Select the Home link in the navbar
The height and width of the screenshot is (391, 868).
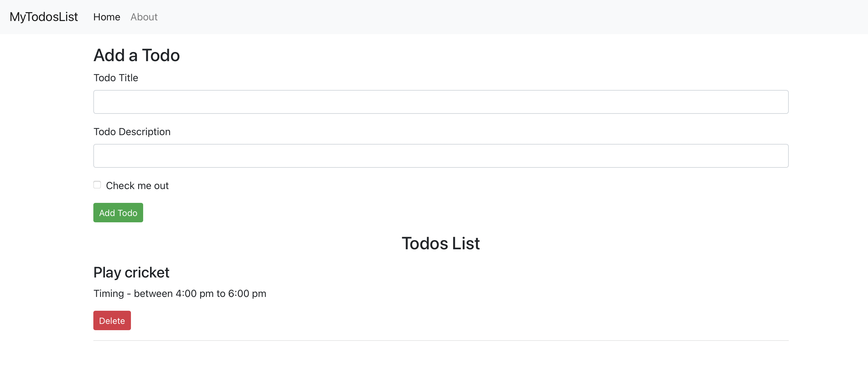[x=107, y=17]
